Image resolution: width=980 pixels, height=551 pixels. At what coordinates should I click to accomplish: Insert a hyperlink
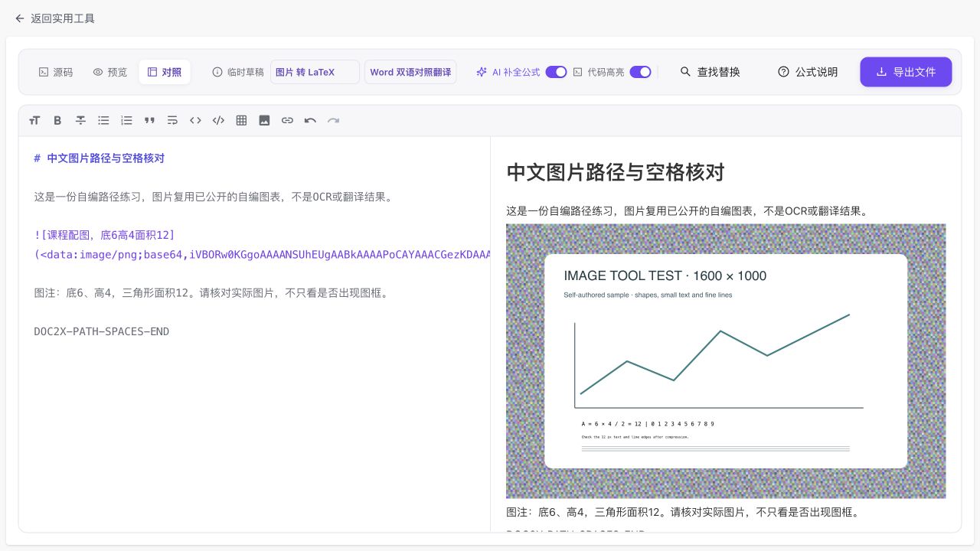tap(287, 120)
